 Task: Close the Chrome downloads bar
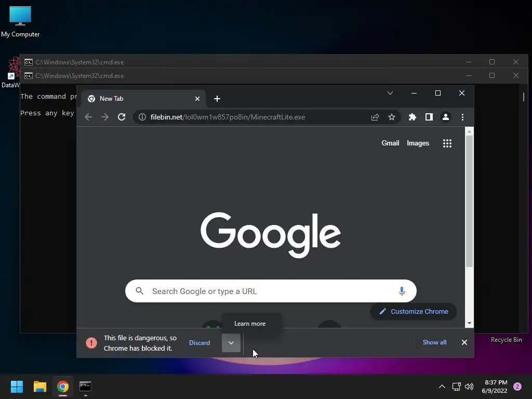[464, 342]
